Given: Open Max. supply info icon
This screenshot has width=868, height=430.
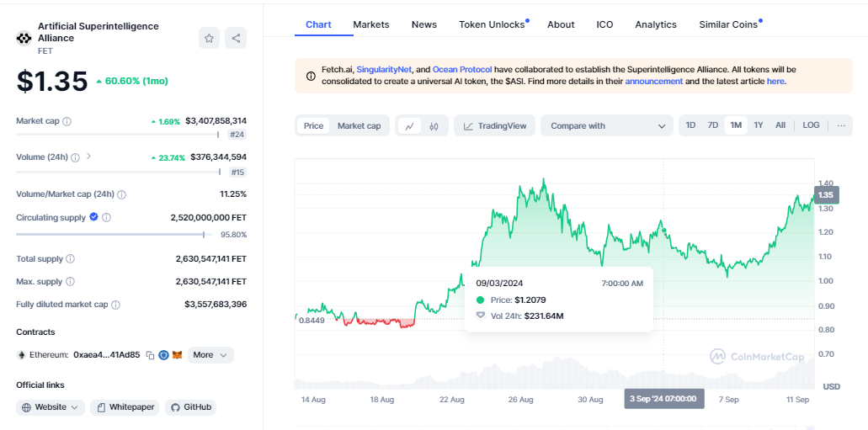Looking at the screenshot, I should [70, 282].
